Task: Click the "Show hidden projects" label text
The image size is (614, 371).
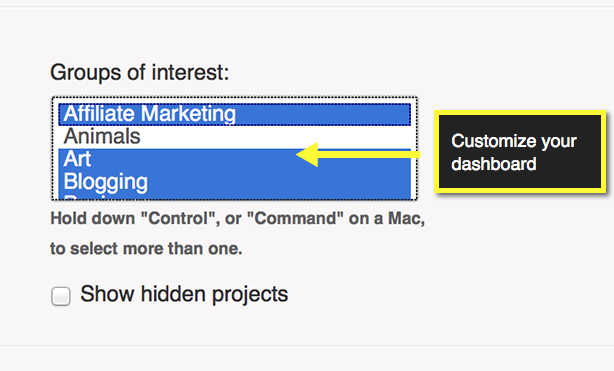Action: [184, 294]
